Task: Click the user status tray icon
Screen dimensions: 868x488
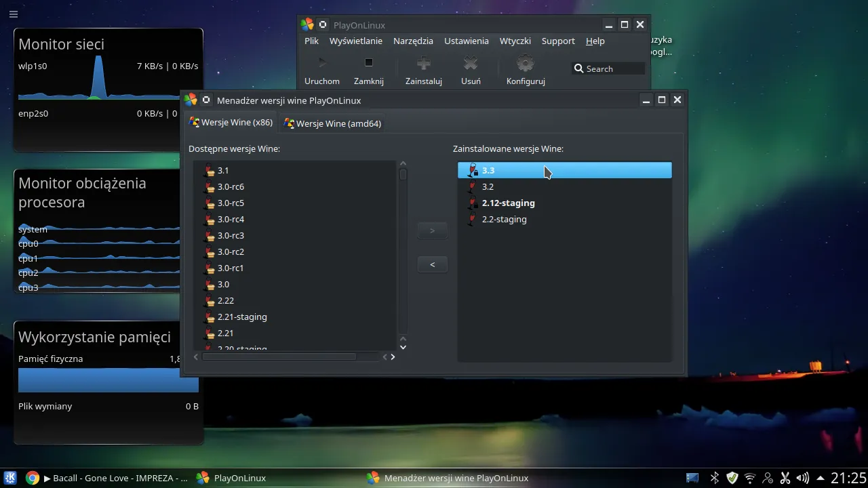Action: [768, 478]
